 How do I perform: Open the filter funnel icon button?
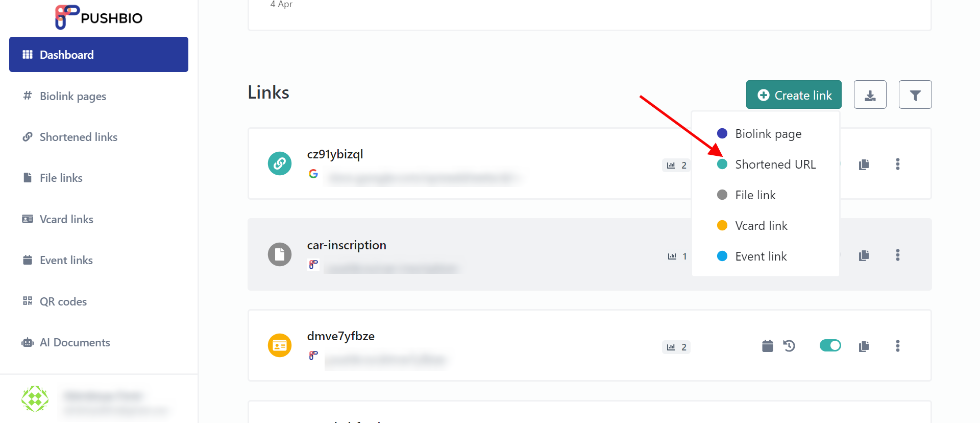[x=915, y=95]
